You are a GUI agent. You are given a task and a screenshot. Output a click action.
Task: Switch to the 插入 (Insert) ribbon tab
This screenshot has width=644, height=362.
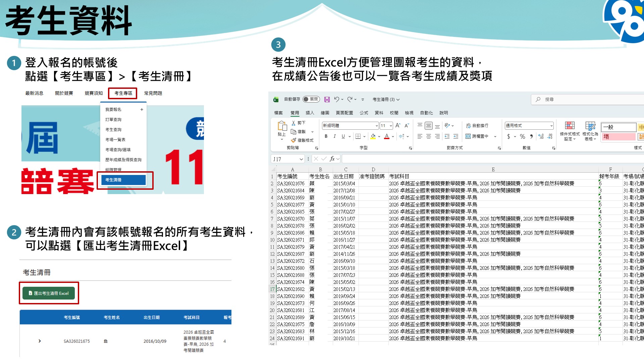click(x=310, y=113)
